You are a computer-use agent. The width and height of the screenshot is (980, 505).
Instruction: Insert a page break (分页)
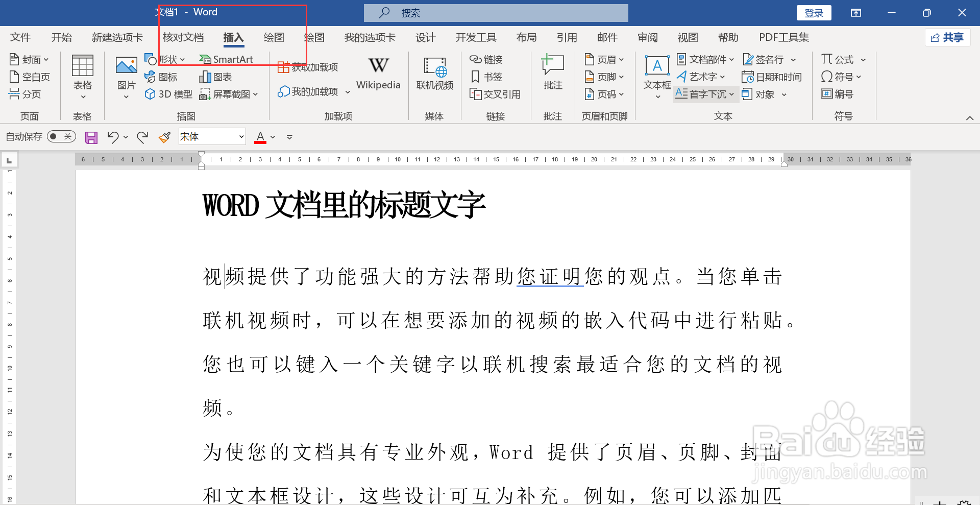click(x=25, y=94)
